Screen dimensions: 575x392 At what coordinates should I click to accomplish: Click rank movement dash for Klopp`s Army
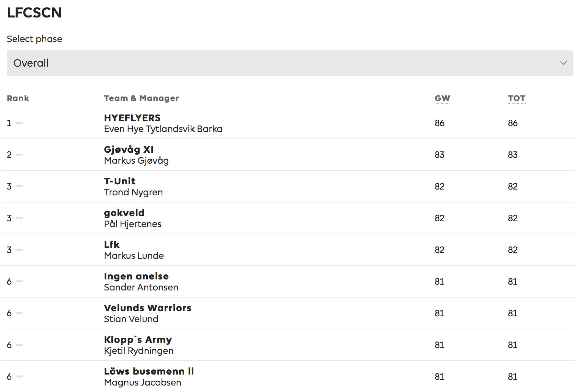pos(19,345)
